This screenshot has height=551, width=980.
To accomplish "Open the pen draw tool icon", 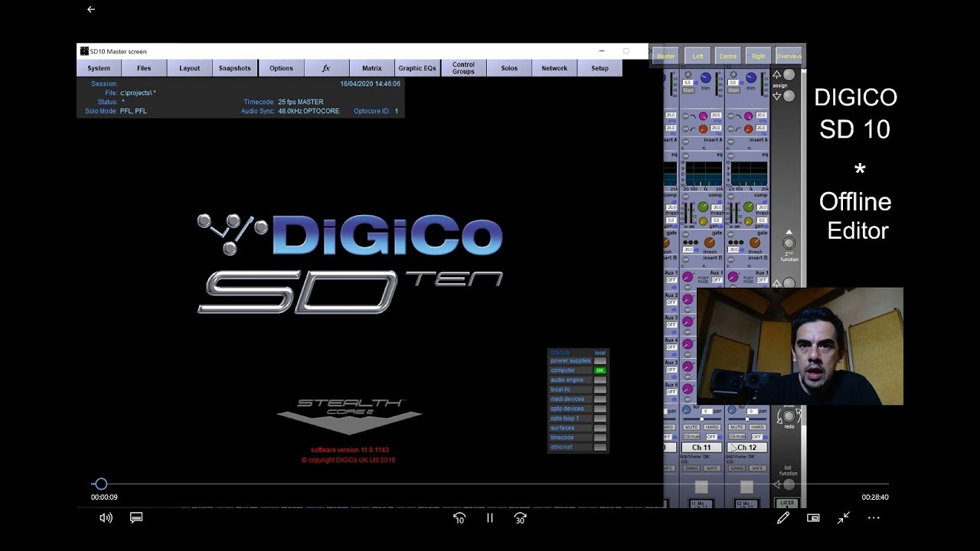I will 782,518.
